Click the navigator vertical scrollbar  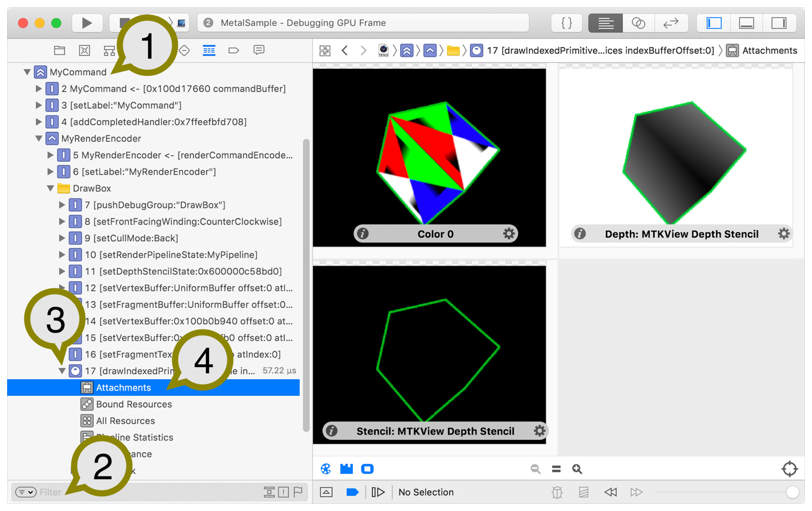[306, 285]
